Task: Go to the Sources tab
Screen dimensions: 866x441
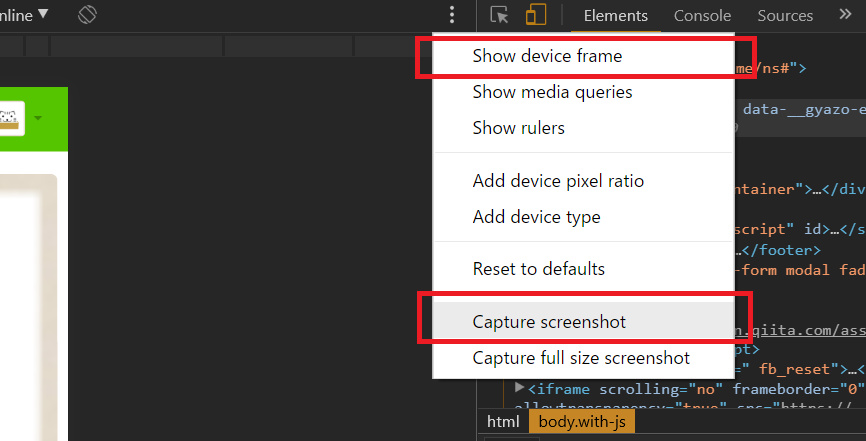Action: 785,15
